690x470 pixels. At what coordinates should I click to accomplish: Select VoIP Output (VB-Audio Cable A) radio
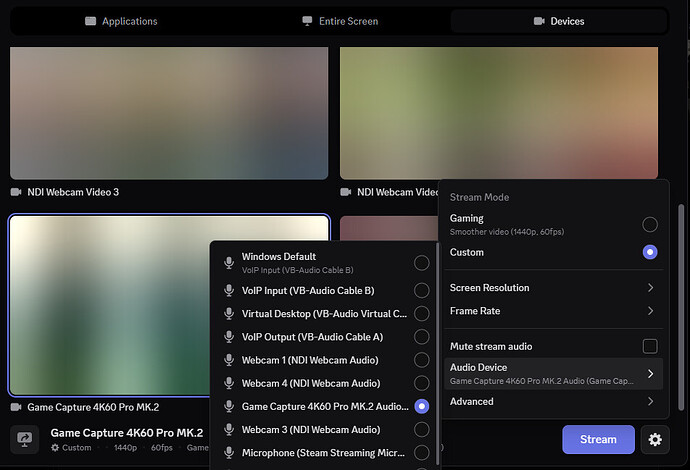421,337
